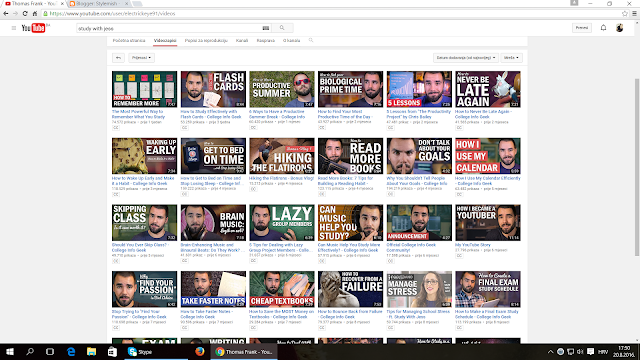This screenshot has width=640, height=360.
Task: Click the upload button in the header
Action: (x=582, y=28)
